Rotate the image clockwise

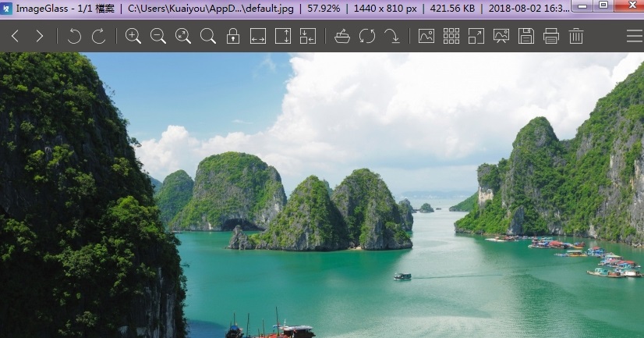[x=99, y=36]
